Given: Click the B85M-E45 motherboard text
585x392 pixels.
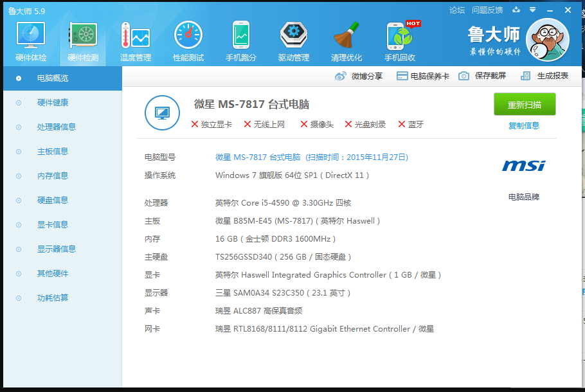Looking at the screenshot, I should pos(298,221).
